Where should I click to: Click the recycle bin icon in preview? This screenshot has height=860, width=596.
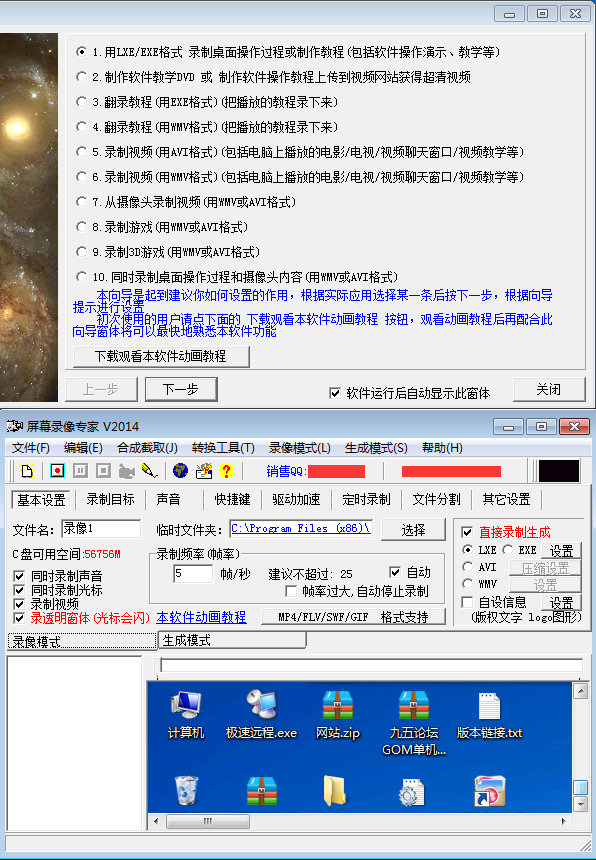pos(186,790)
